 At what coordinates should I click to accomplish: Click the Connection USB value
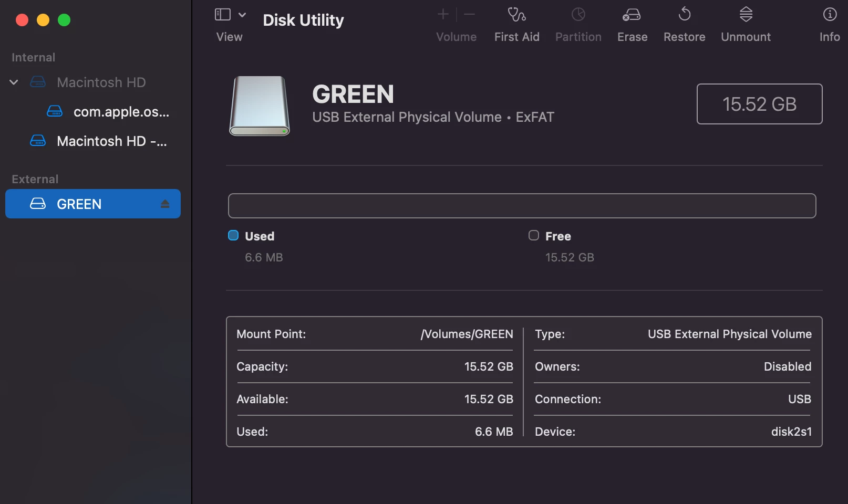(800, 399)
